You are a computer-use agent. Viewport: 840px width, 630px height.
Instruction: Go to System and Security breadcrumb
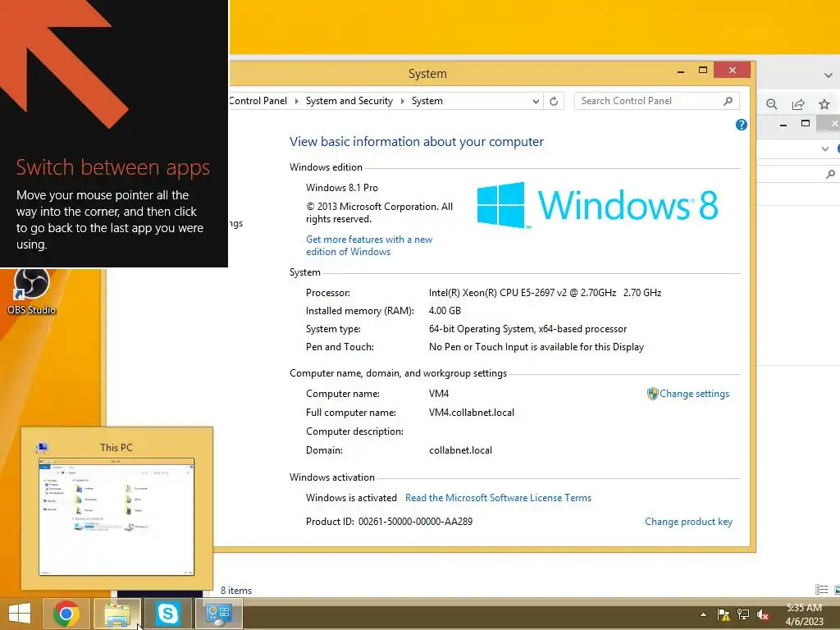pos(349,101)
